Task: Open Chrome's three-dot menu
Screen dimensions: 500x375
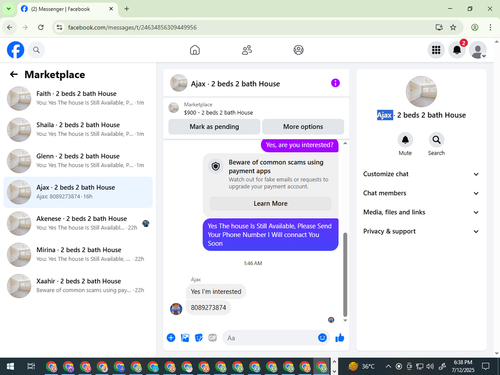Action: pos(490,27)
